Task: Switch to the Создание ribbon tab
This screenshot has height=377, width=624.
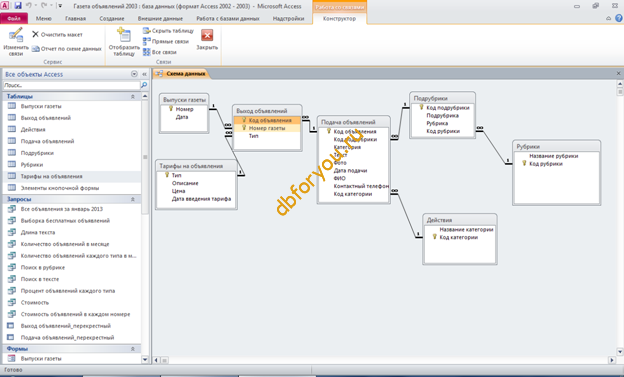Action: [x=112, y=18]
